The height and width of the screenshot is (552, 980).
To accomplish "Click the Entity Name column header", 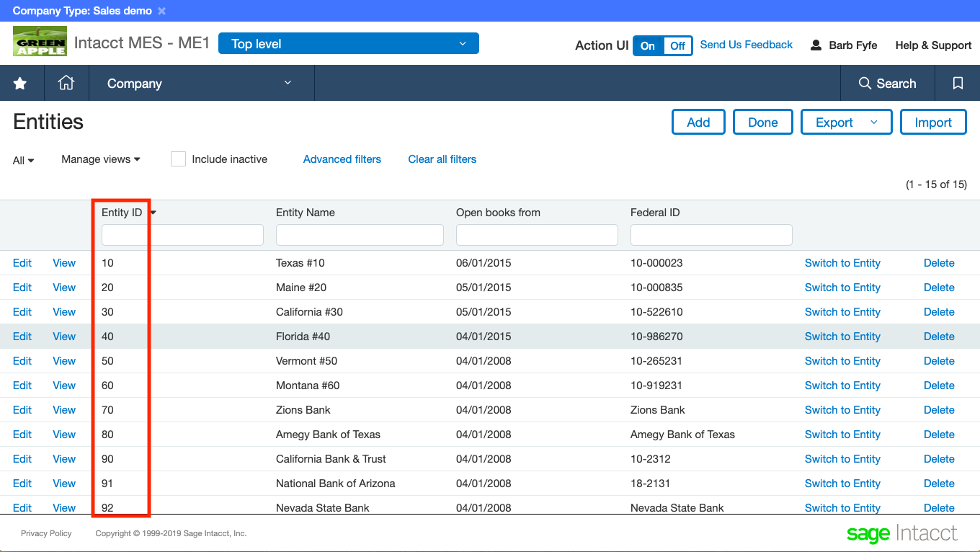I will (x=306, y=213).
